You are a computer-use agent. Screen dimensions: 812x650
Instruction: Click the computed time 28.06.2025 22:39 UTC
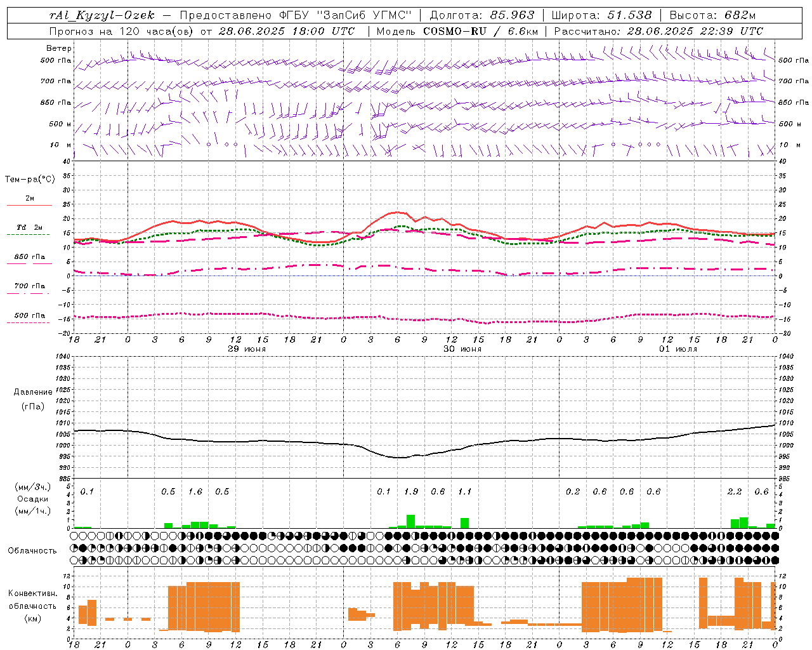pyautogui.click(x=695, y=31)
